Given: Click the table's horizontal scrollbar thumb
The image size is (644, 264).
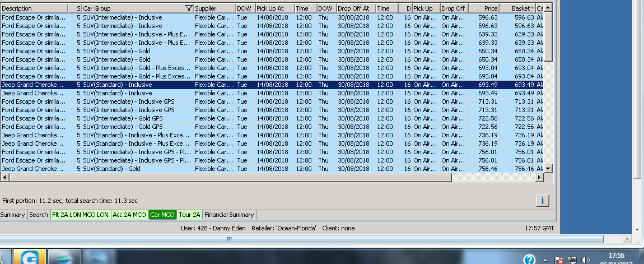Looking at the screenshot, I should 230,177.
